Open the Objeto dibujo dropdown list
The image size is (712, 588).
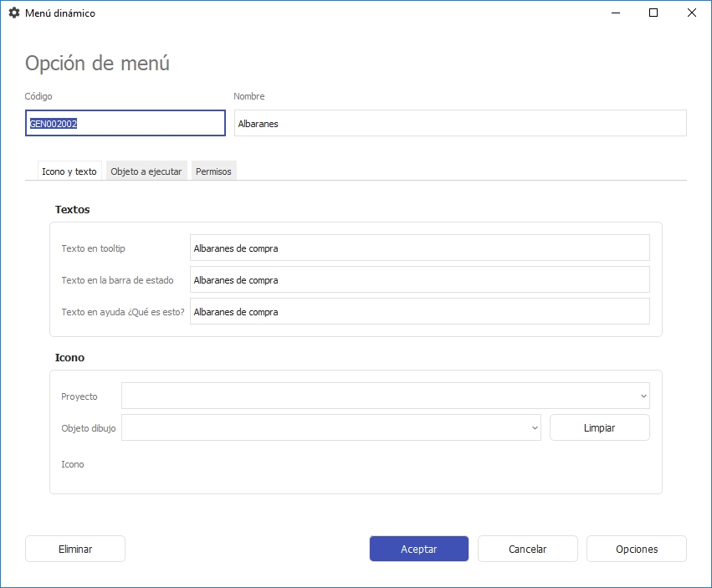(x=535, y=427)
